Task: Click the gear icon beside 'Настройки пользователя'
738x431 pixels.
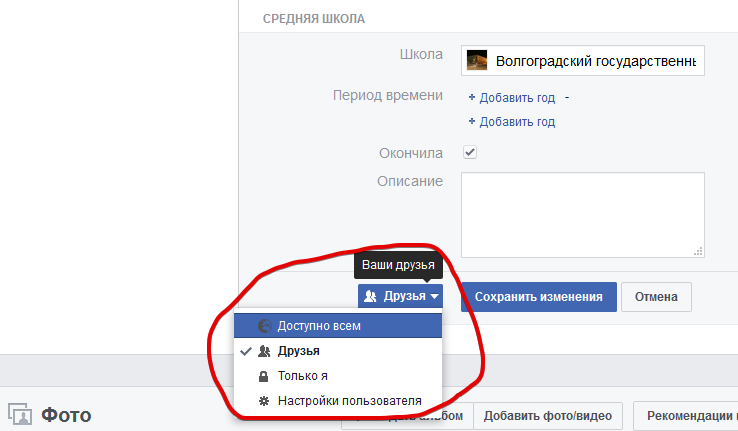Action: 264,401
